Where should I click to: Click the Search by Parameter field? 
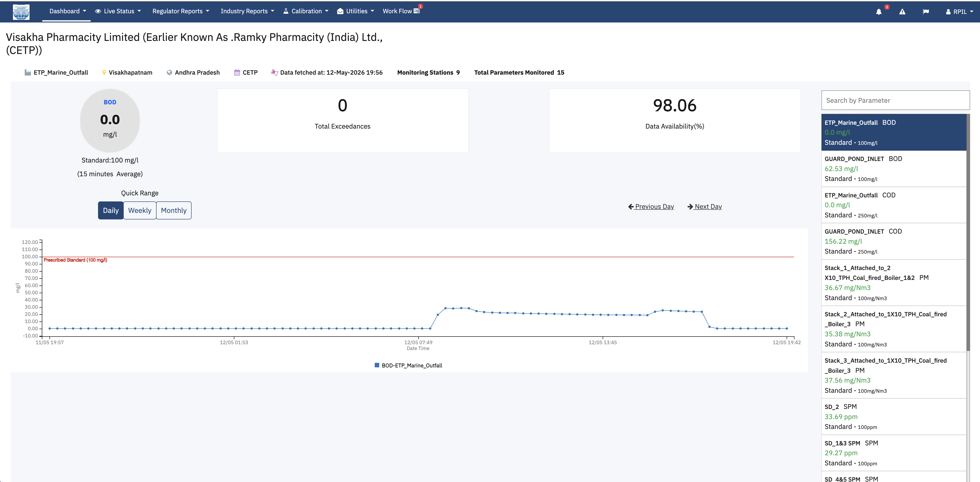point(895,100)
